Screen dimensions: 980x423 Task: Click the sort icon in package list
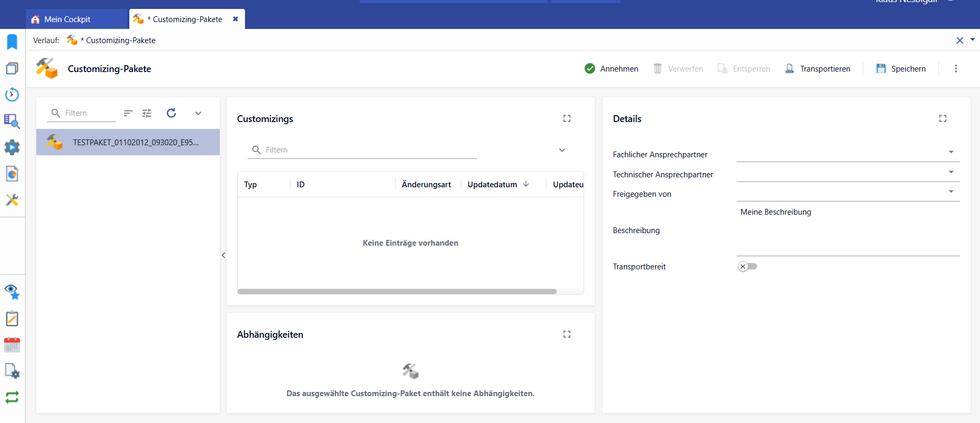pyautogui.click(x=128, y=113)
